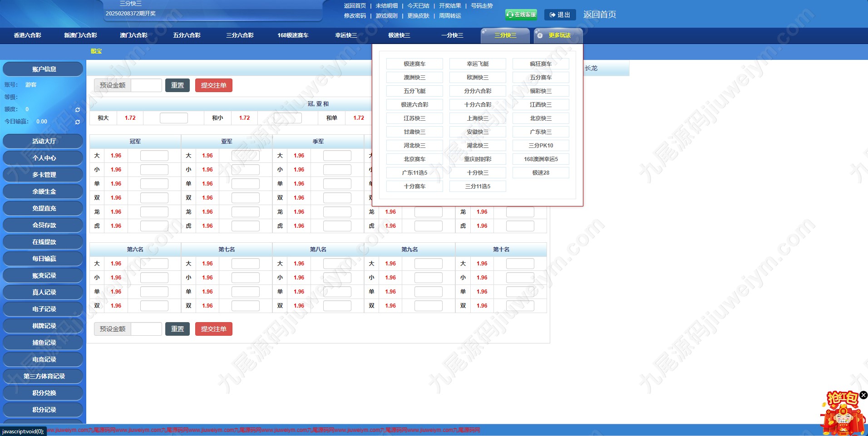The height and width of the screenshot is (436, 868).
Task: Choose 极速28 from more-games menu
Action: (x=541, y=173)
